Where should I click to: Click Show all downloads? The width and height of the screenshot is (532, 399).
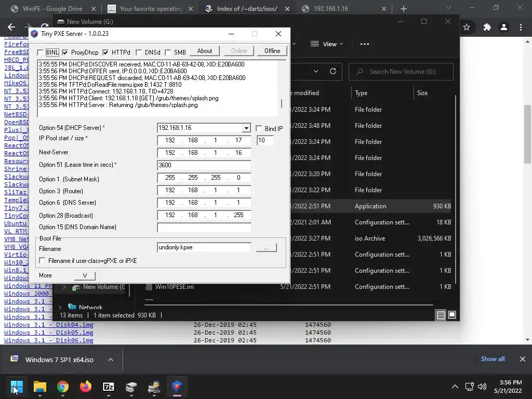coord(493,359)
